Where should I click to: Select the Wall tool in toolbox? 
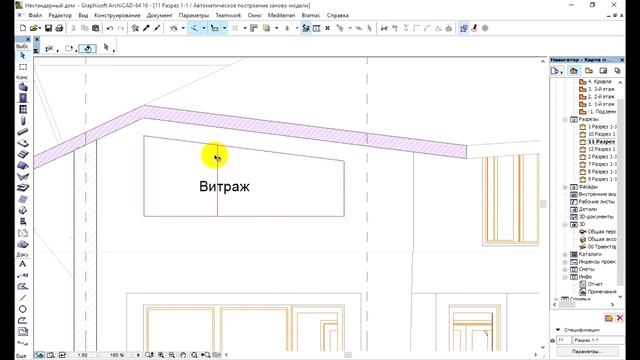pyautogui.click(x=23, y=87)
